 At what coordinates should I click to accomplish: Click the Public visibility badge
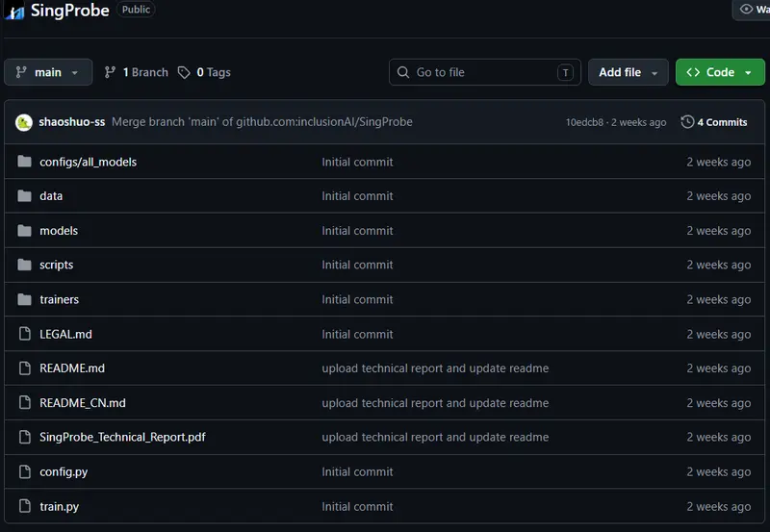(136, 10)
